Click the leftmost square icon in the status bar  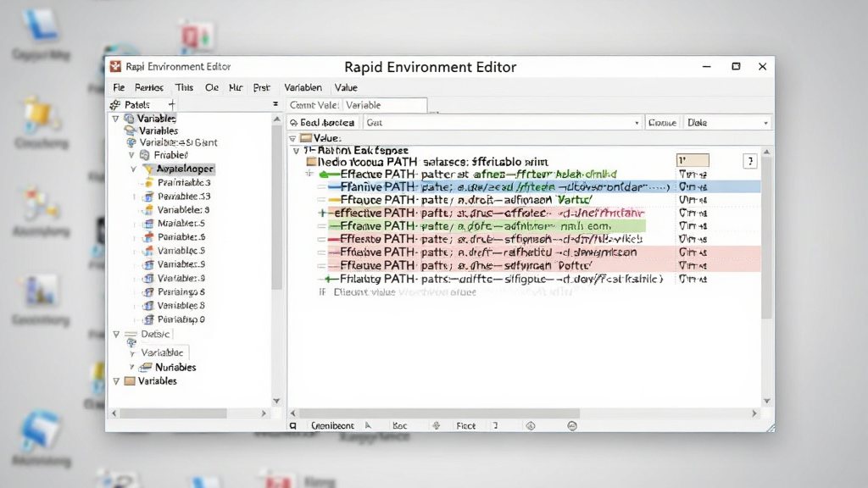293,426
